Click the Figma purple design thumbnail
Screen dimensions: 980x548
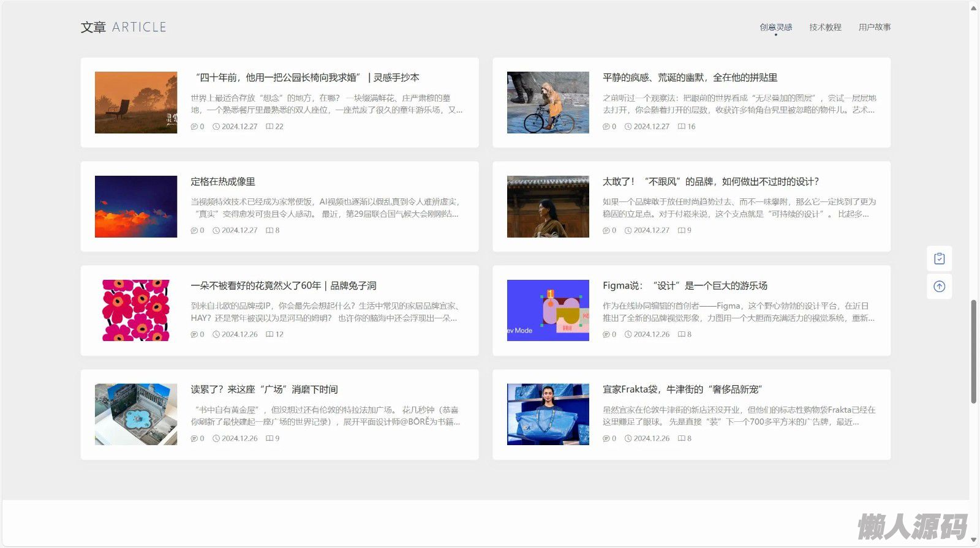tap(548, 310)
